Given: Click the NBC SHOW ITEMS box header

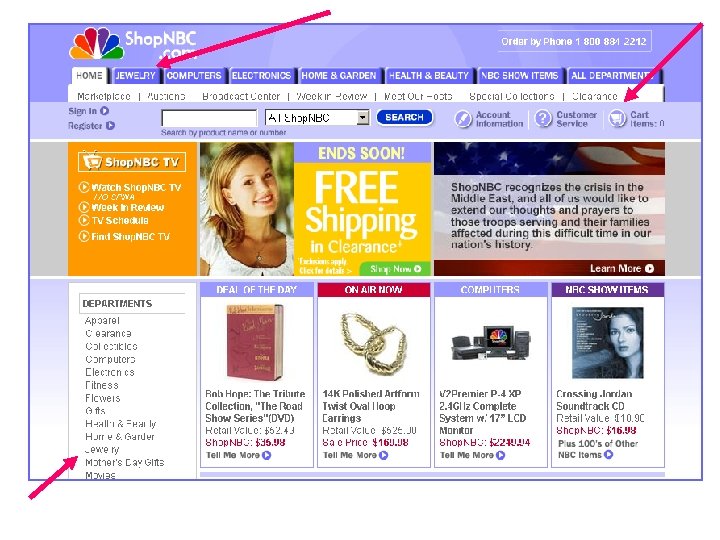Looking at the screenshot, I should click(608, 290).
